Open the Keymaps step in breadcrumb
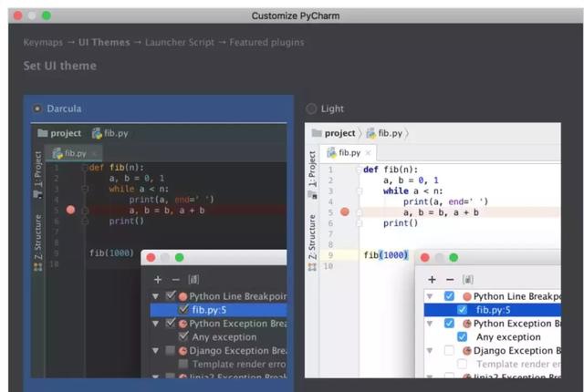The image size is (584, 392). coord(43,43)
